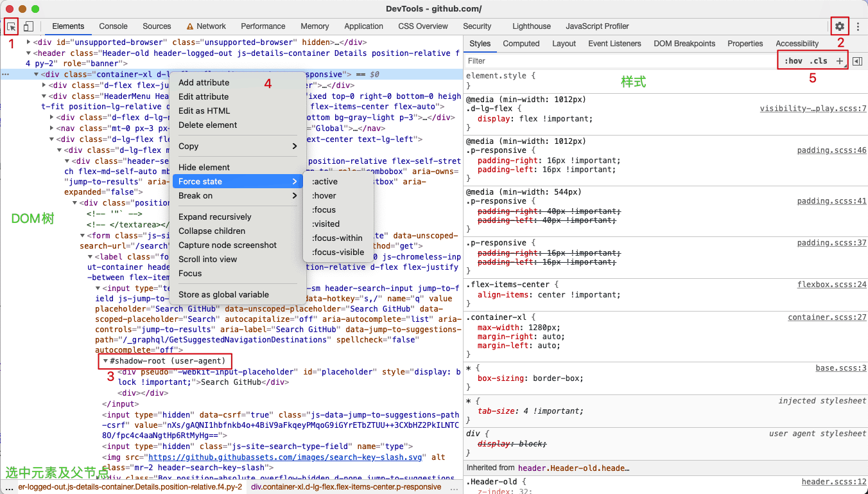This screenshot has width=868, height=494.
Task: Open the CSS Overview tab
Action: (423, 26)
